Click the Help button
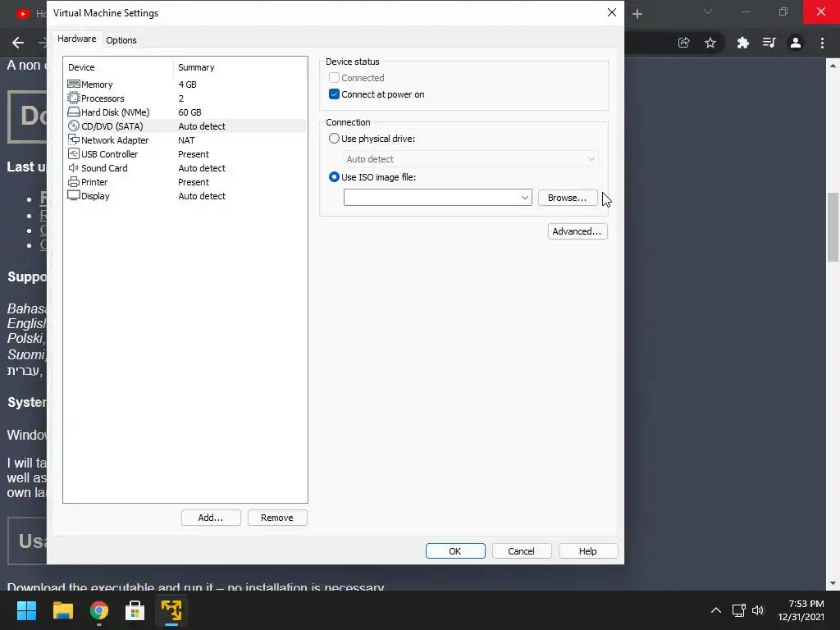Viewport: 840px width, 630px height. pos(587,551)
